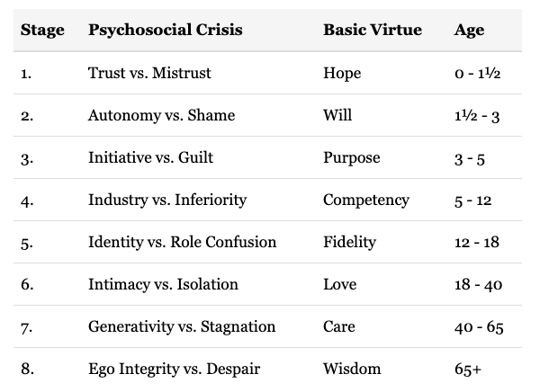Image resolution: width=549 pixels, height=392 pixels.
Task: Click the Age column header
Action: pyautogui.click(x=470, y=31)
